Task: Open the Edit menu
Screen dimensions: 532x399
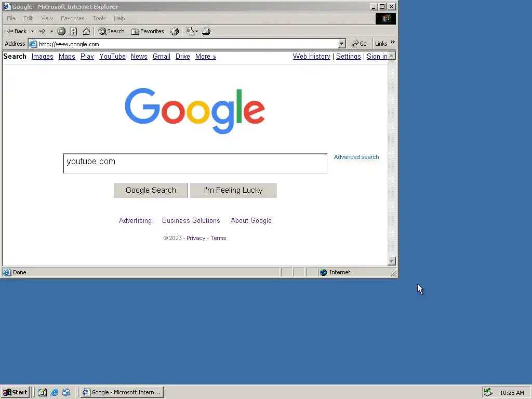Action: point(28,18)
